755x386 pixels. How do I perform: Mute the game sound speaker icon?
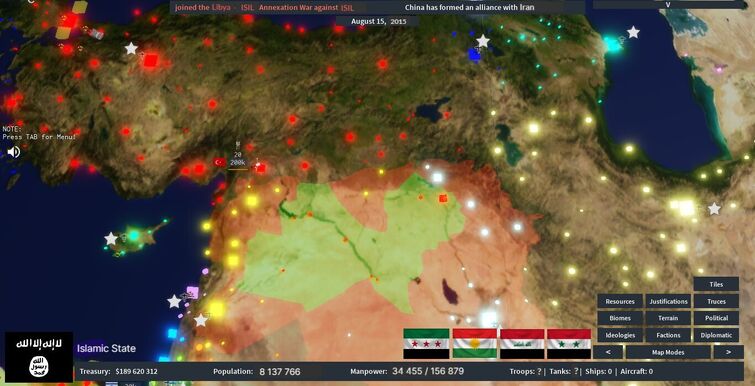[x=13, y=152]
